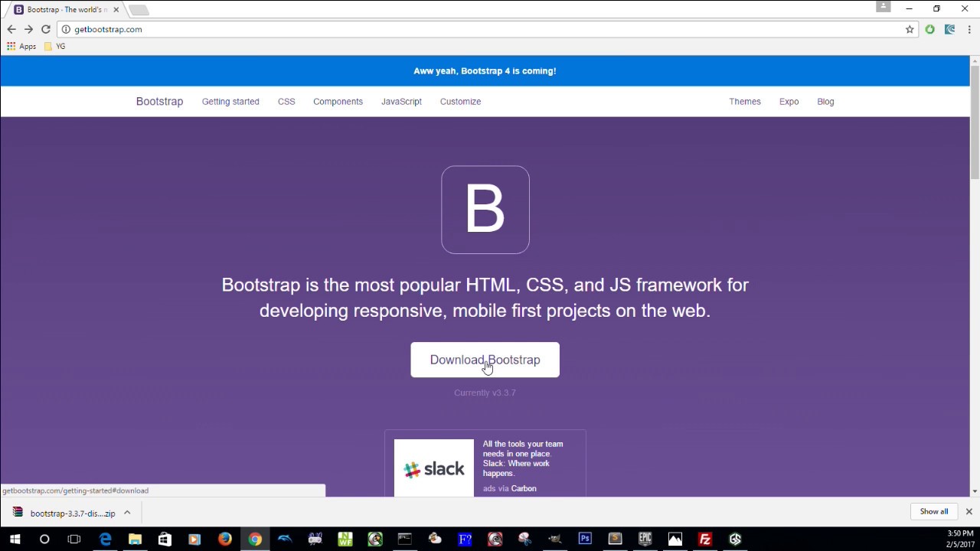Viewport: 980px width, 551px height.
Task: Click the site info icon beside getbootstrap.com
Action: click(x=66, y=29)
